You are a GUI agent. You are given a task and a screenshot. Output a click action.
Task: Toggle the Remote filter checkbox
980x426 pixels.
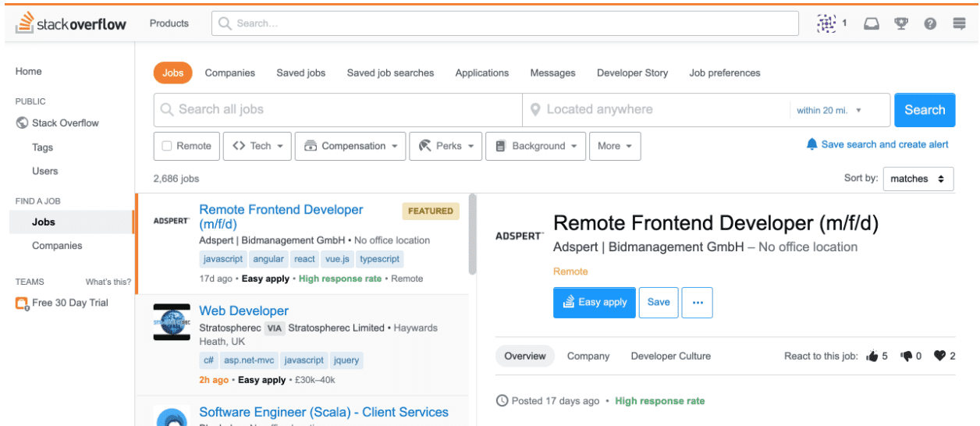[x=167, y=146]
